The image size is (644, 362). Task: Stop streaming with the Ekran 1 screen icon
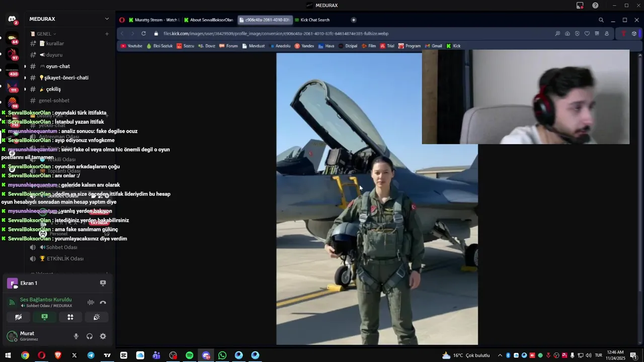(x=103, y=283)
